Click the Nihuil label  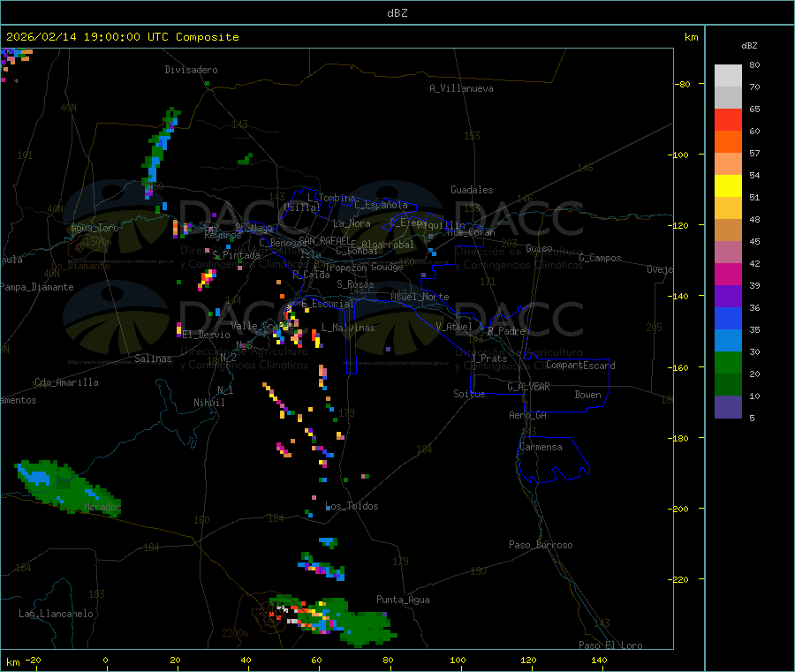[208, 403]
